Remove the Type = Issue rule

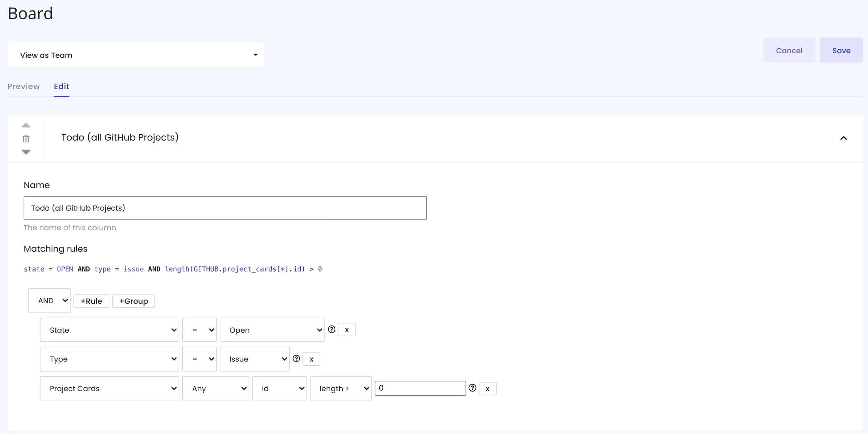311,359
